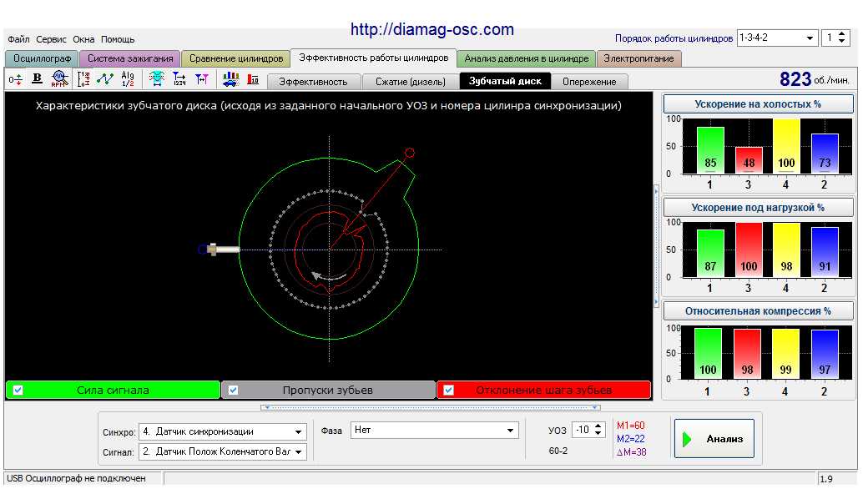Click the red circle marker on the disc plot
Viewport: 868px width, 489px height.
(x=410, y=153)
